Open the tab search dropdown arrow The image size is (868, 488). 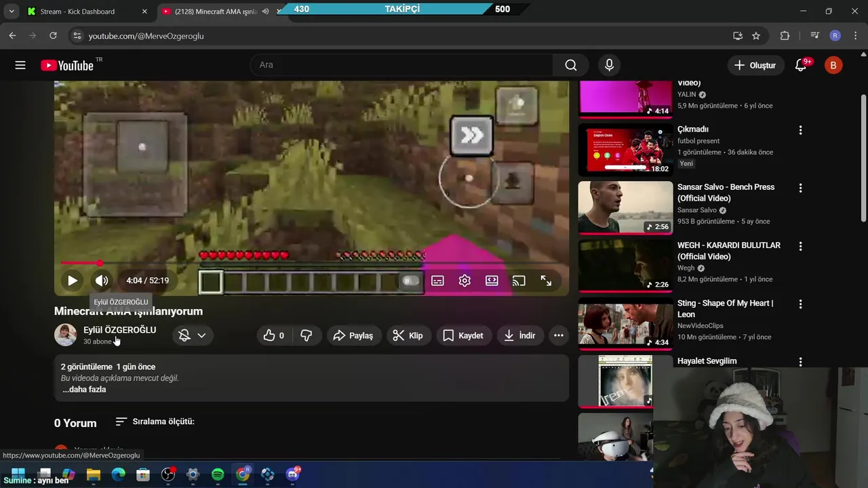(12, 12)
